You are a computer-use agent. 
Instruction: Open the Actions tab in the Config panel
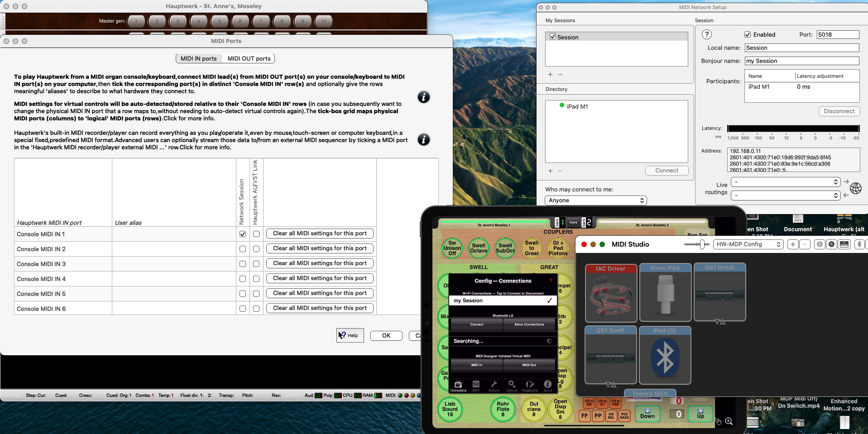tap(494, 386)
